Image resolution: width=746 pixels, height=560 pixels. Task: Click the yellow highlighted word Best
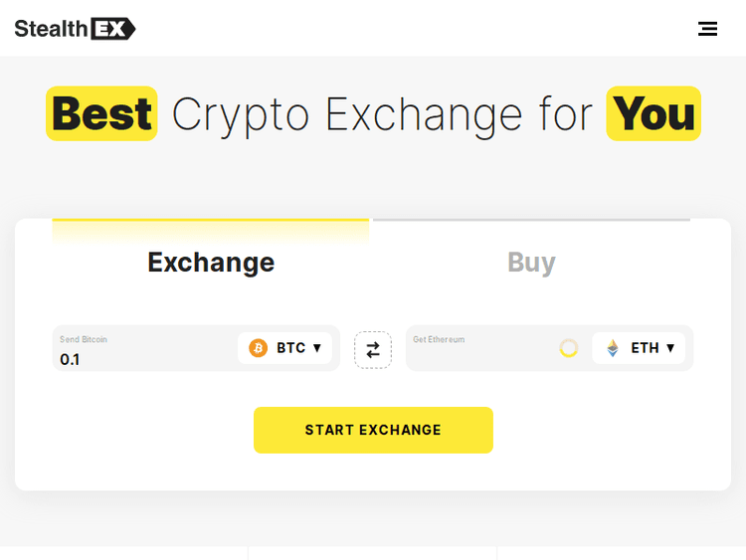pyautogui.click(x=101, y=113)
